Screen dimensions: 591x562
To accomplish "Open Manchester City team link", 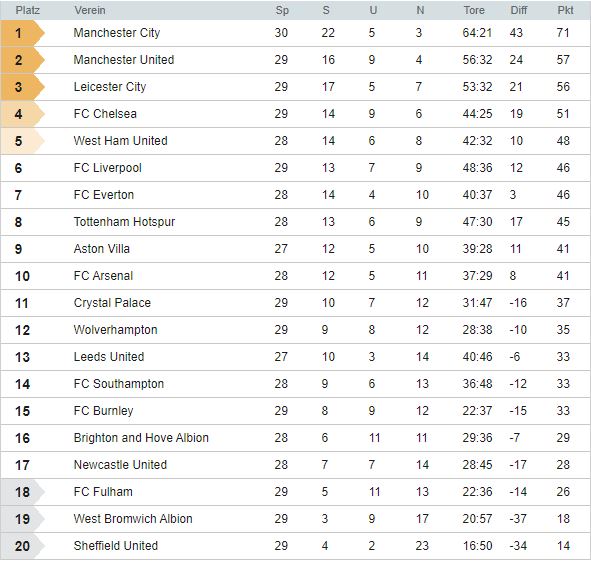I will [x=117, y=33].
